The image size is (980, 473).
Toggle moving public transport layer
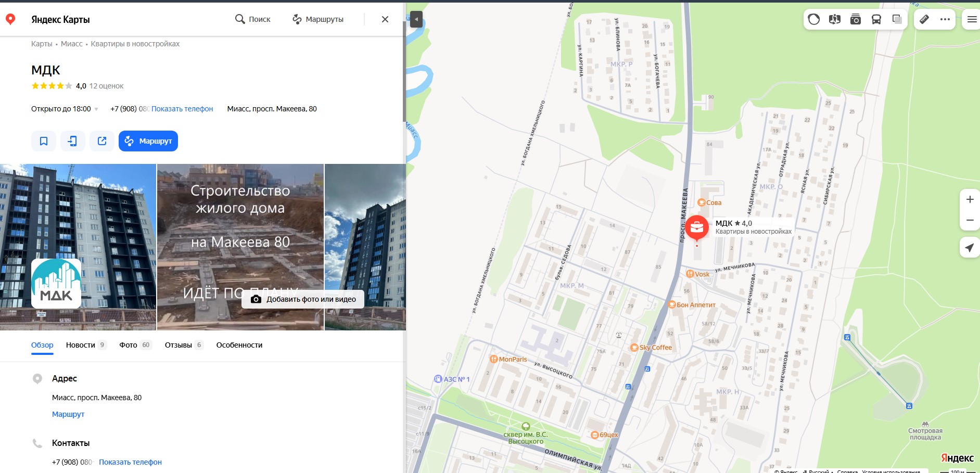pyautogui.click(x=876, y=20)
